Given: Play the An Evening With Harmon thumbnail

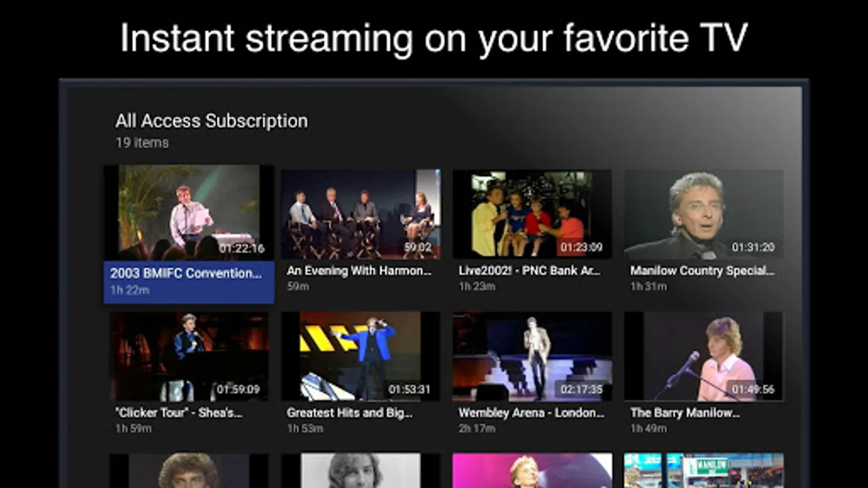Looking at the screenshot, I should pyautogui.click(x=361, y=214).
